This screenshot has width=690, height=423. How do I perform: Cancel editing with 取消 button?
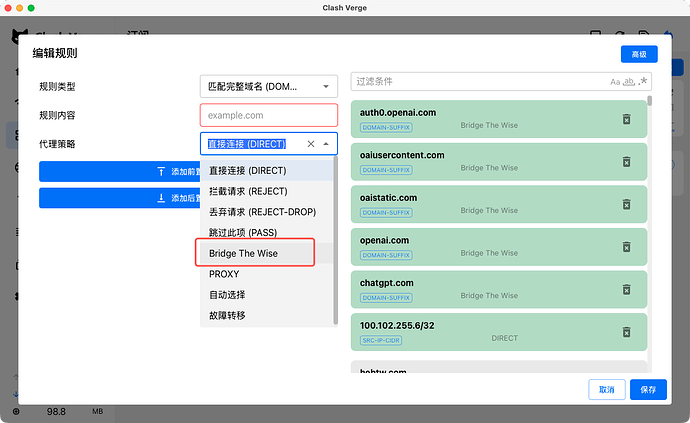pos(606,390)
